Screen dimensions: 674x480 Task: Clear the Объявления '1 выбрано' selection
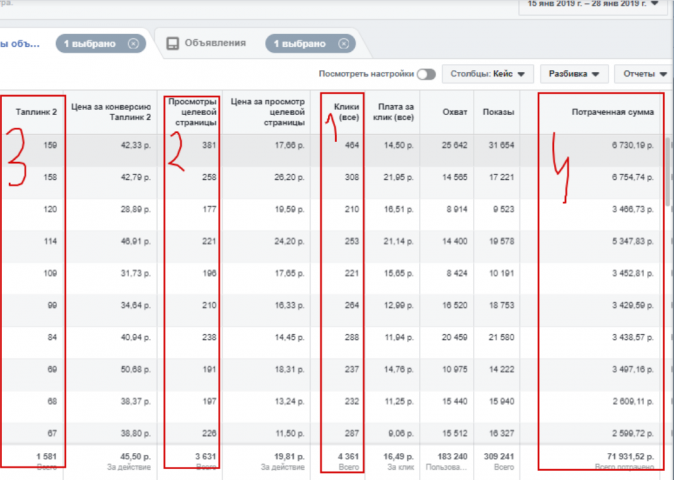click(x=343, y=44)
